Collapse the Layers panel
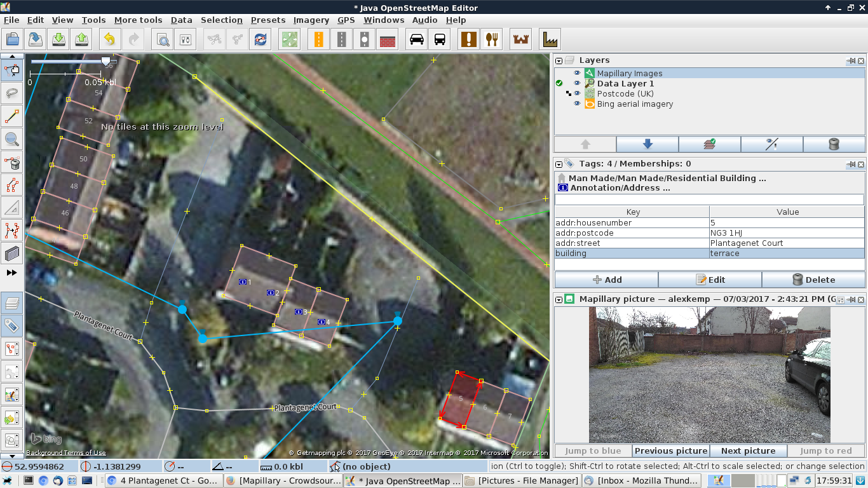Screen dimensions: 868x488 [559, 61]
